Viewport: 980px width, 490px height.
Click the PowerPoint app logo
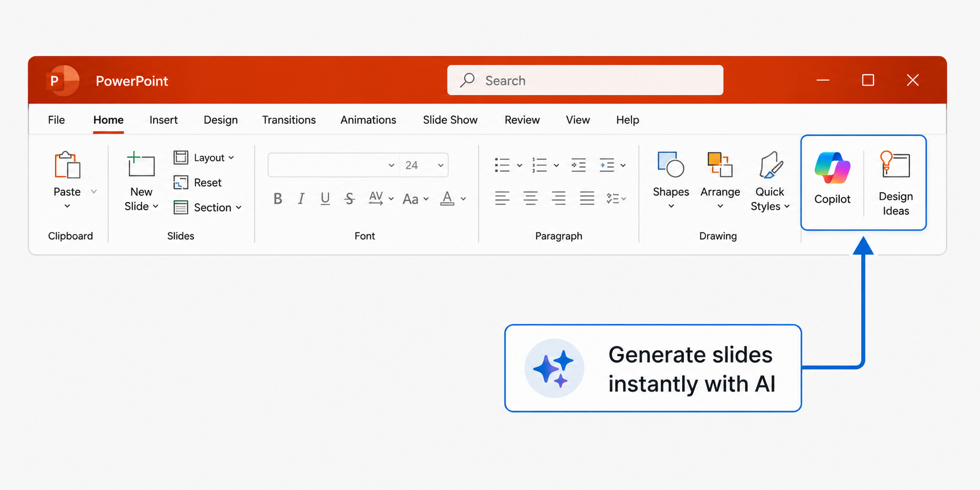(62, 81)
